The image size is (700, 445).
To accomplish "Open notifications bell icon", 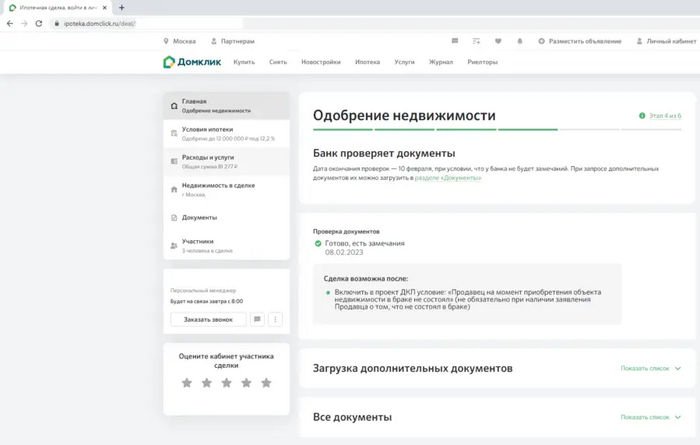I will (x=520, y=41).
